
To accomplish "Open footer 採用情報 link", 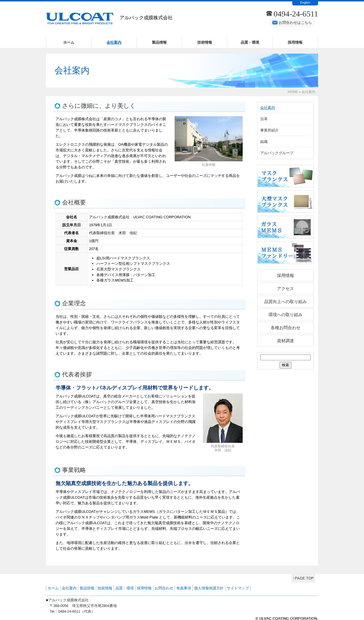I will 144,588.
